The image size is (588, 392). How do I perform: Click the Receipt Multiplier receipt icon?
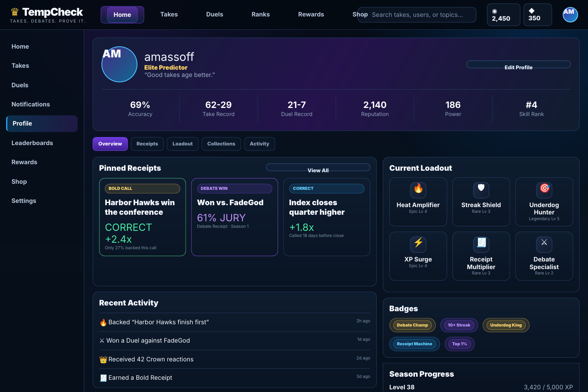[481, 244]
